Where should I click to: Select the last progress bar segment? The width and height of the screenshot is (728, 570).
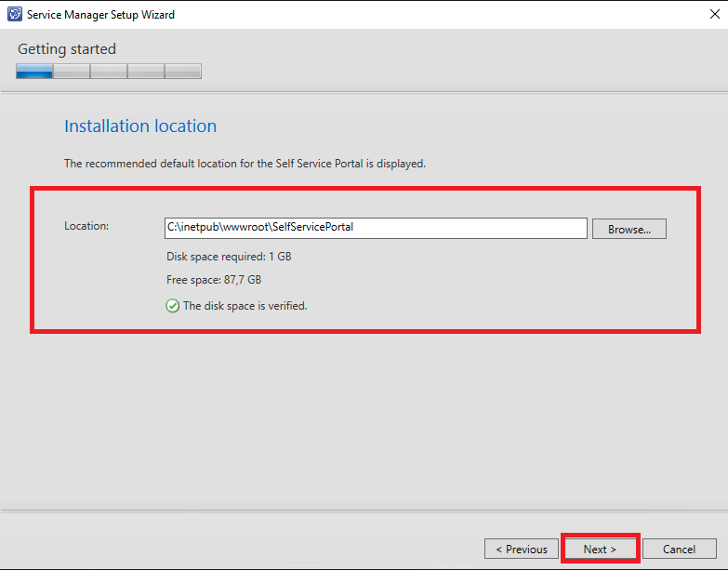coord(183,71)
